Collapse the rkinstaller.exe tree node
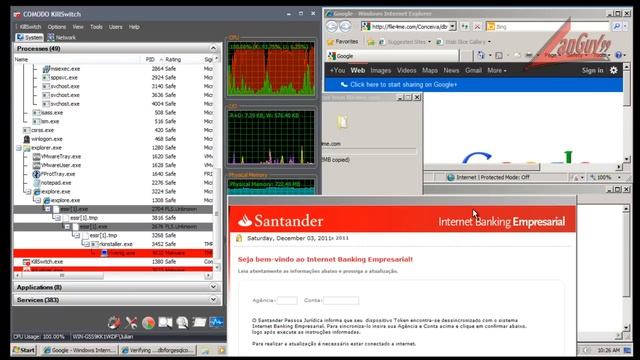Image resolution: width=640 pixels, height=360 pixels. point(87,244)
